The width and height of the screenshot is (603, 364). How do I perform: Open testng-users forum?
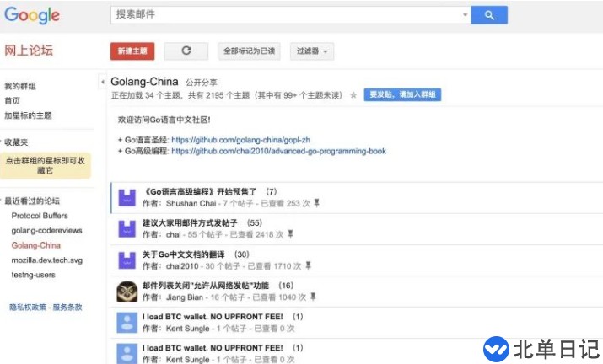coord(34,275)
